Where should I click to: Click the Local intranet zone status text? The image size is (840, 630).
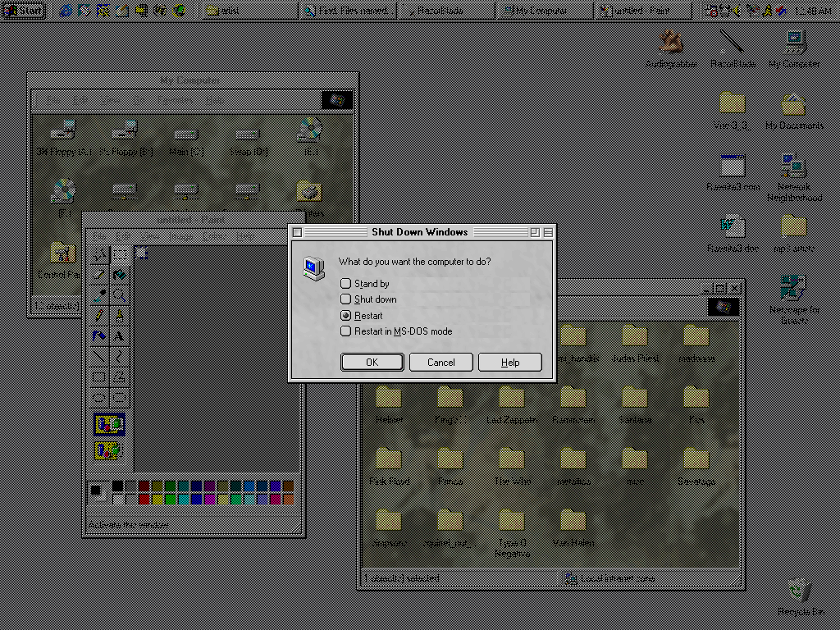(x=617, y=578)
